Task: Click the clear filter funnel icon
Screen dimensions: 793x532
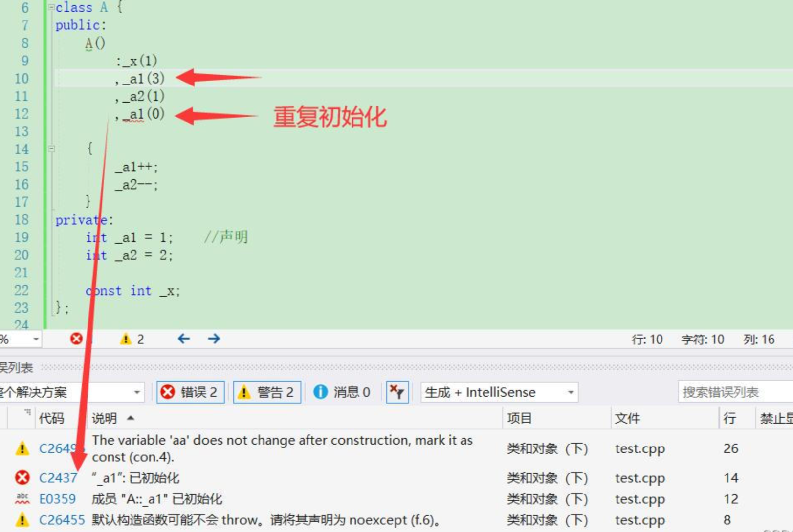Action: point(397,392)
